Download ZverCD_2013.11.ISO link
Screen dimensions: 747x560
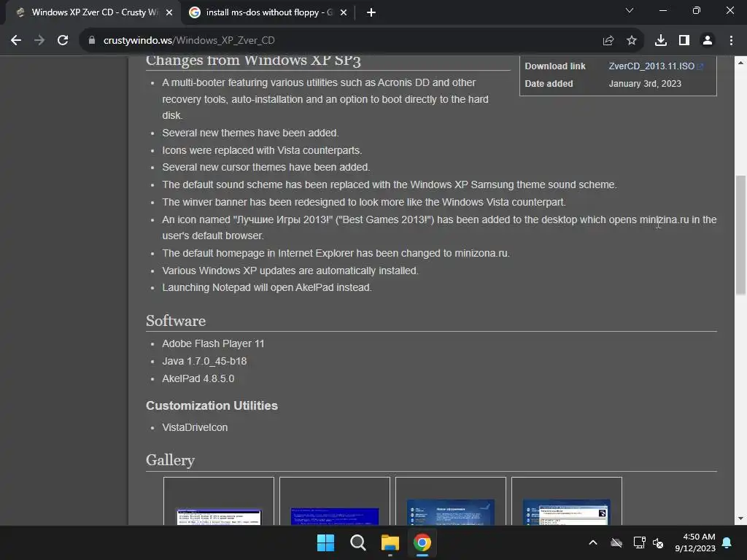coord(651,66)
